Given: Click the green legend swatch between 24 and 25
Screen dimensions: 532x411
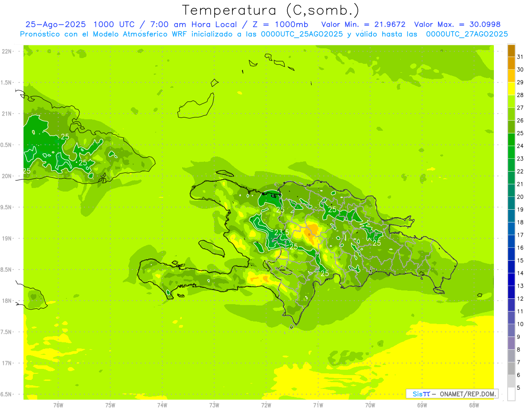Looking at the screenshot, I should point(511,140).
